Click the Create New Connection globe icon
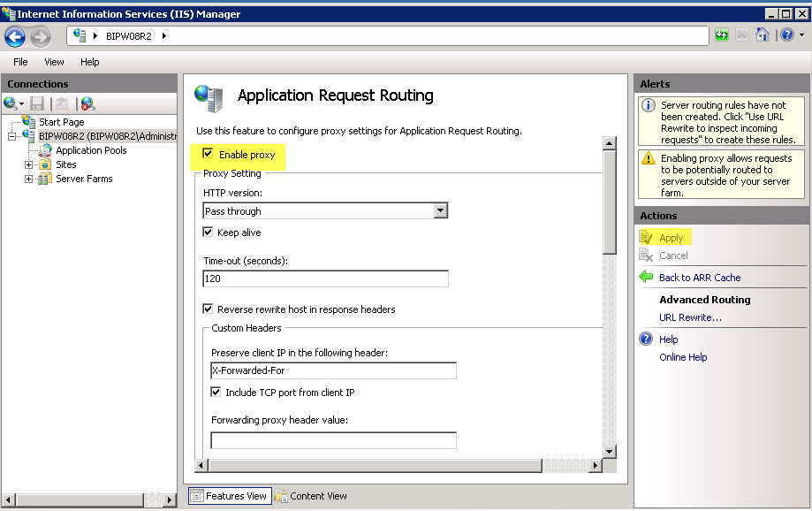This screenshot has height=511, width=812. point(11,103)
